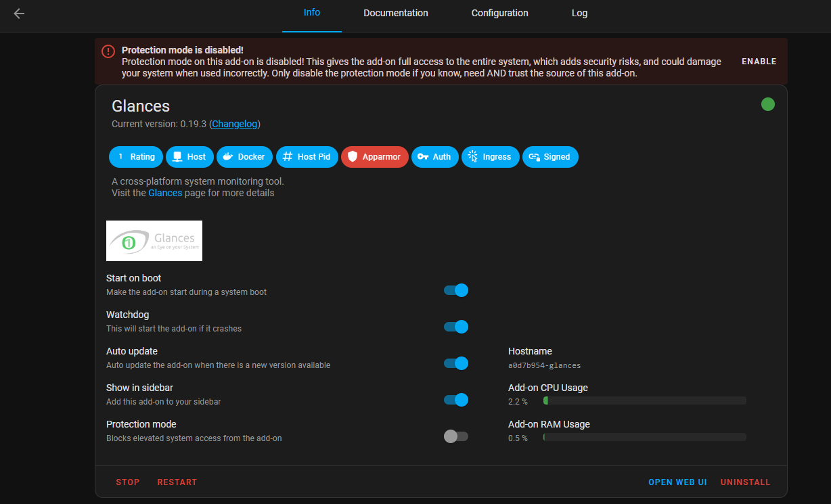Click the ENABLE button on the warning banner
Screen dimensions: 831x504
coord(759,61)
